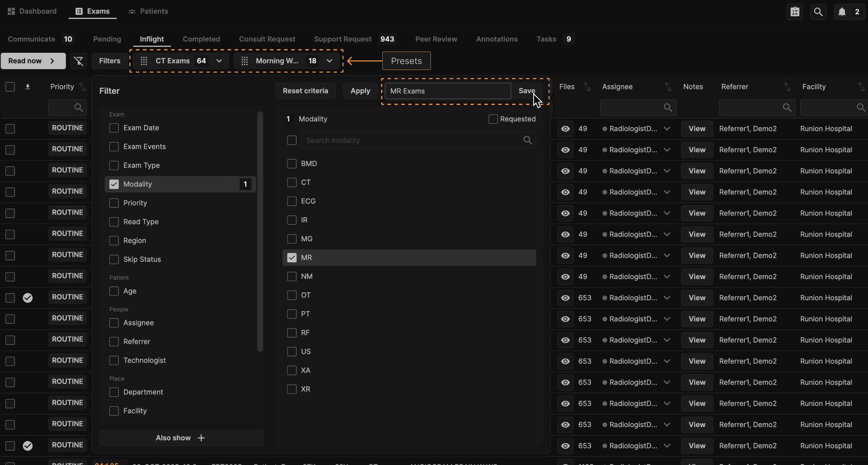The image size is (868, 465).
Task: Open the first row's assignee dropdown chevron
Action: [x=667, y=129]
